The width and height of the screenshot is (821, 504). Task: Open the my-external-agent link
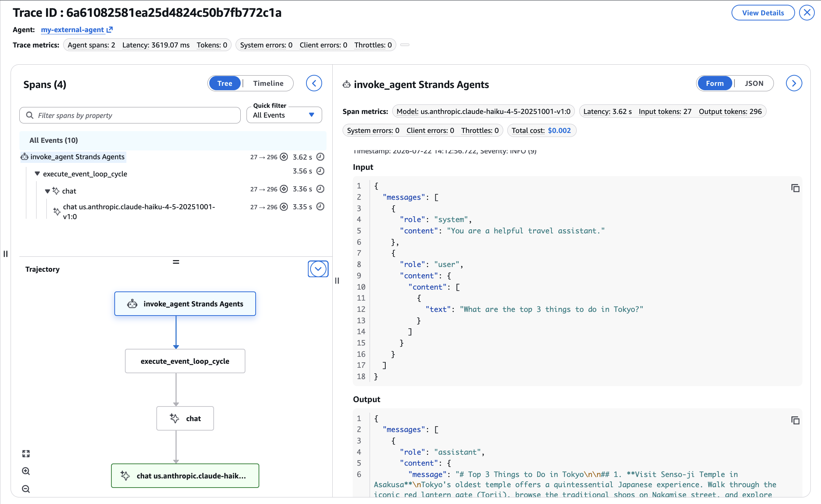click(x=77, y=30)
